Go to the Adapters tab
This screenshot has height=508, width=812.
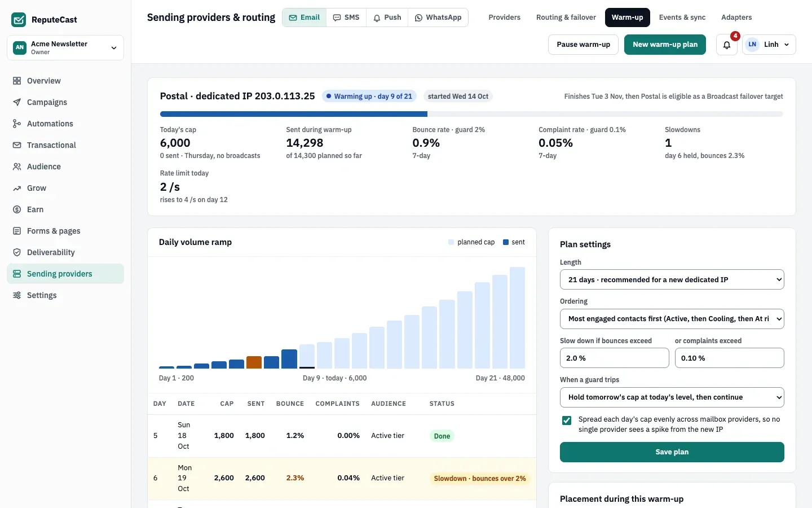(736, 17)
